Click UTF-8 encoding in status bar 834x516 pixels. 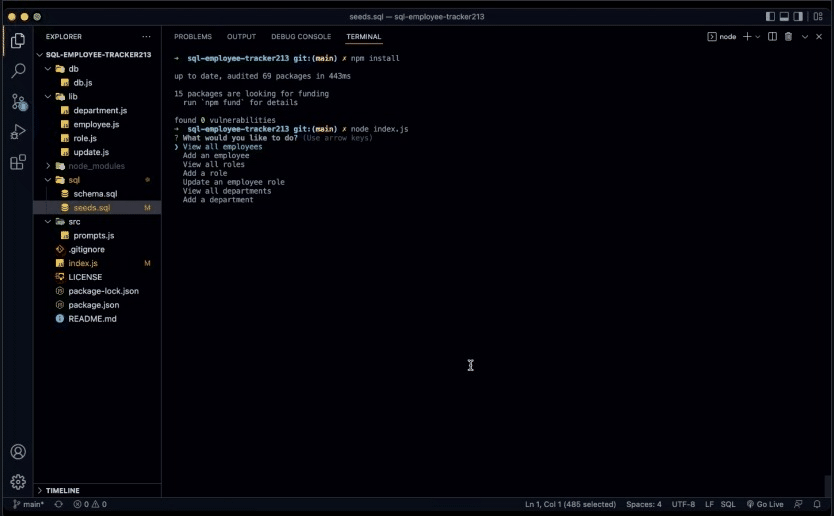click(683, 504)
